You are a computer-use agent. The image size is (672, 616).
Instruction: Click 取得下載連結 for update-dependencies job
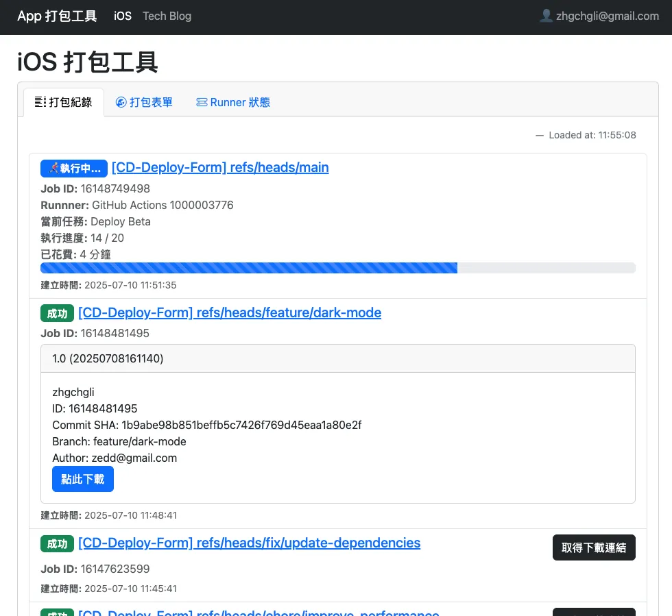click(x=594, y=547)
